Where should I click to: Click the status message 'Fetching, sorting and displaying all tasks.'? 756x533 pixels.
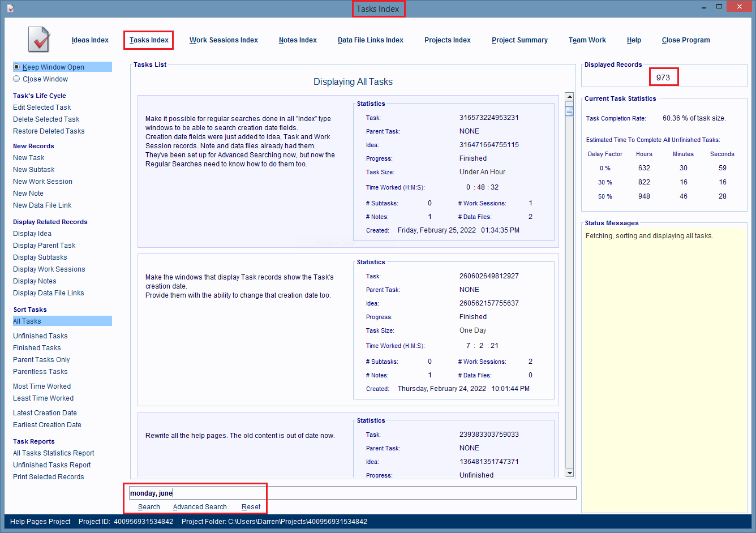pyautogui.click(x=649, y=236)
